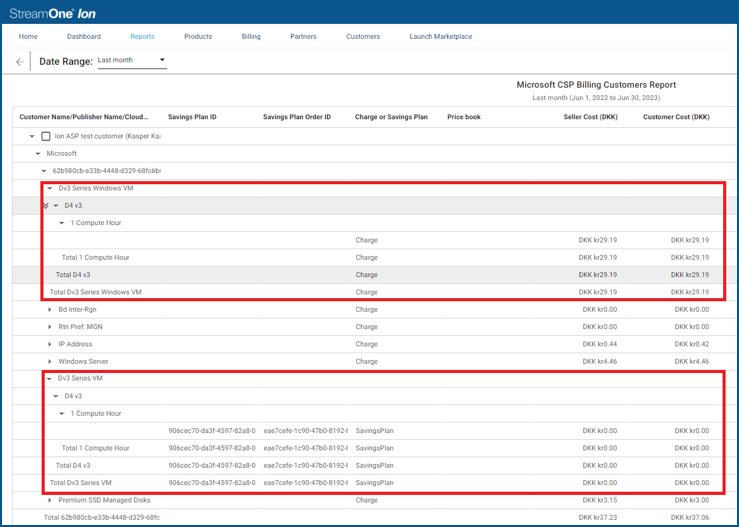The height and width of the screenshot is (527, 739).
Task: Click the Total Dv3 Series VM label
Action: 81,483
